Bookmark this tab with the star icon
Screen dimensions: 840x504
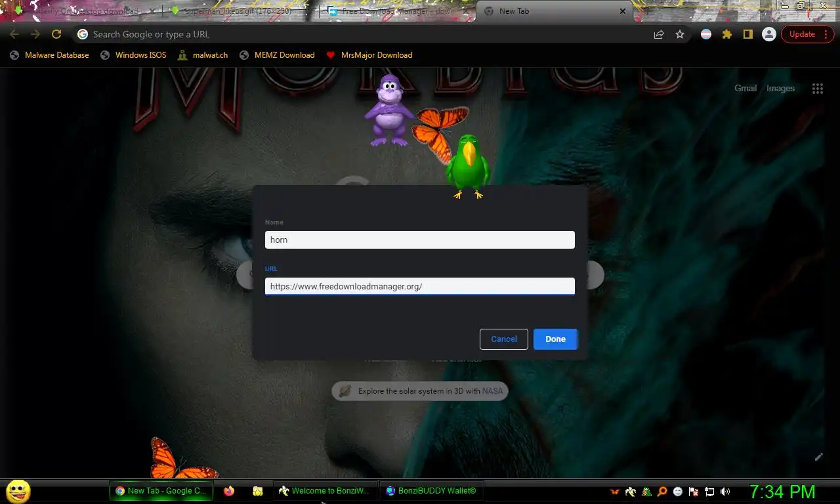[x=680, y=34]
